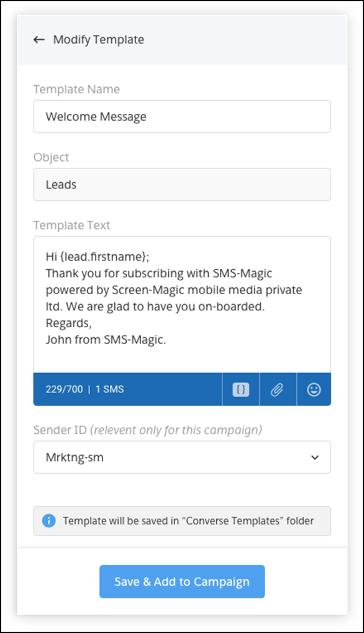Open the Sender ID dropdown Mrktng-sm
Image resolution: width=364 pixels, height=633 pixels.
tap(182, 458)
